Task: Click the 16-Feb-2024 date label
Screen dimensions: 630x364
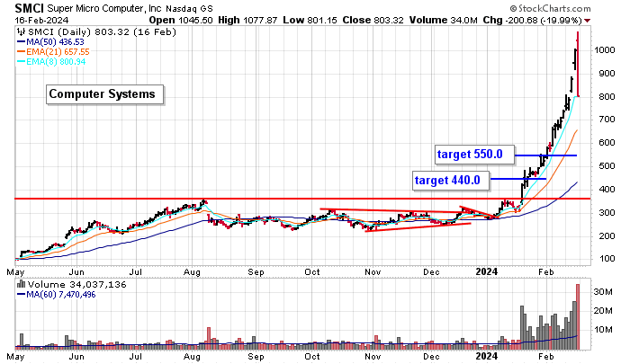Action: [x=41, y=20]
